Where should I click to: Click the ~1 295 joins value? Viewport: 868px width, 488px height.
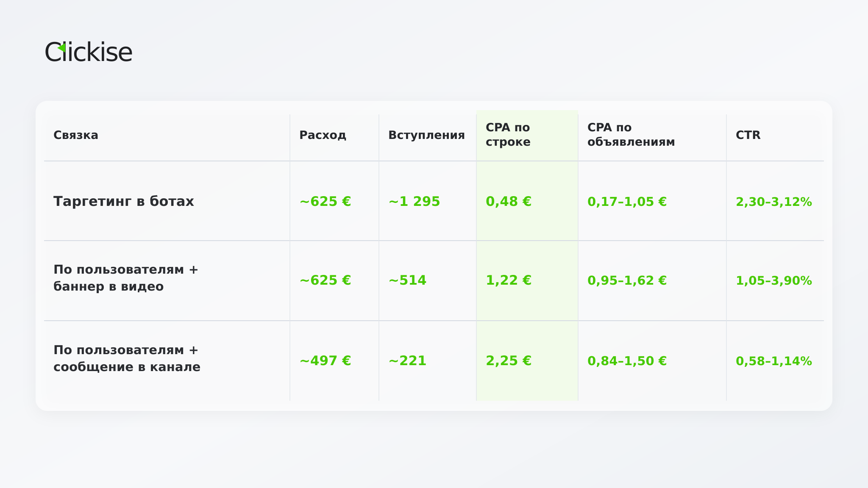414,201
